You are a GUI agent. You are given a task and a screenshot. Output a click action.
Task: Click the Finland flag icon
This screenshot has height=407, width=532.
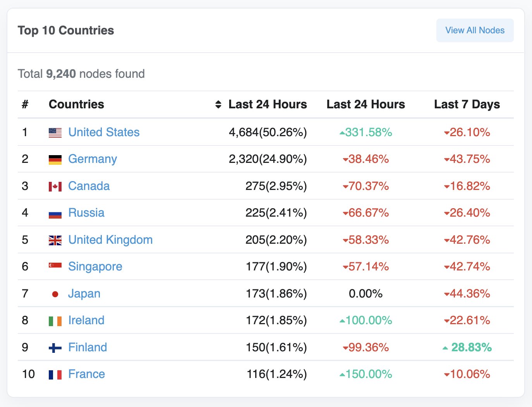tap(55, 348)
